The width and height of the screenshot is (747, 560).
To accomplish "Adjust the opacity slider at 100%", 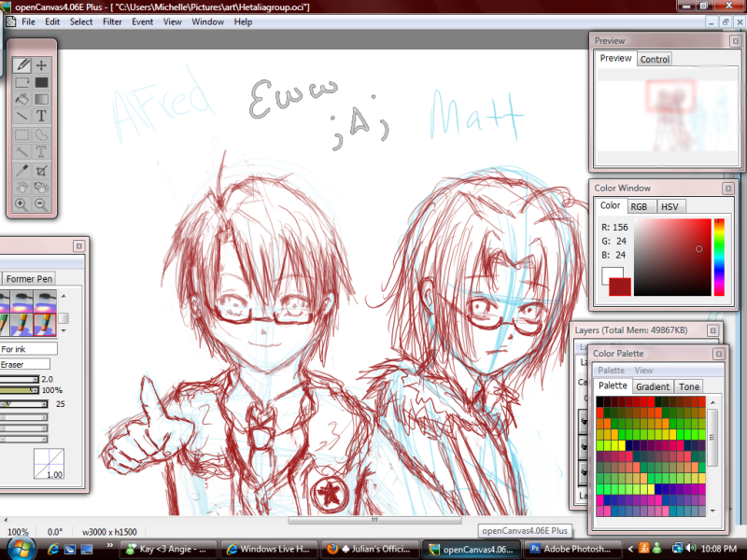I will click(19, 390).
